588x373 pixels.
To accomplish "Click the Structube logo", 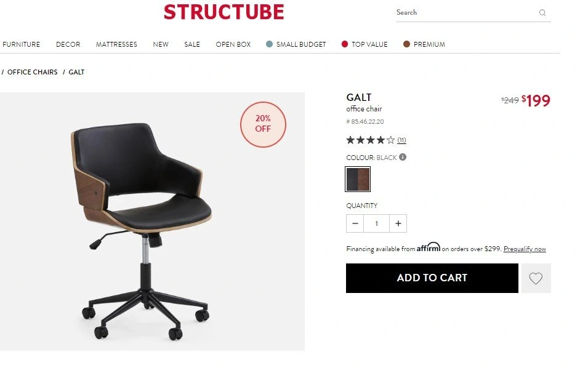I will [224, 12].
